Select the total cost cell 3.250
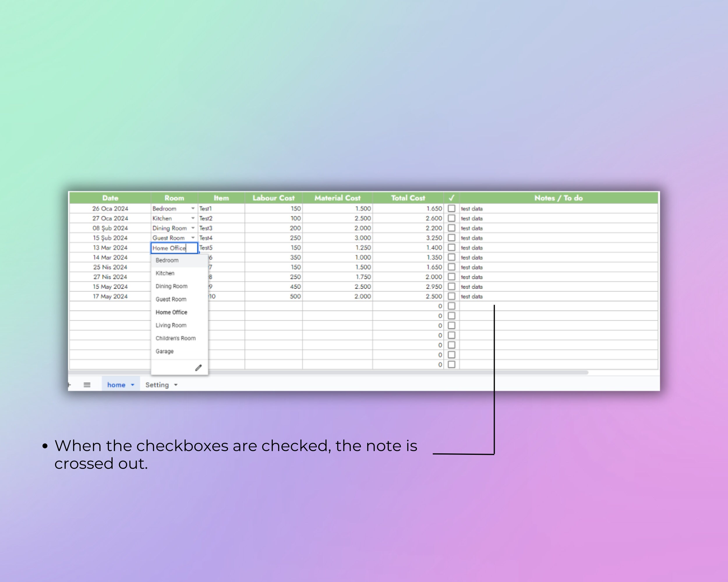This screenshot has height=582, width=728. point(408,238)
